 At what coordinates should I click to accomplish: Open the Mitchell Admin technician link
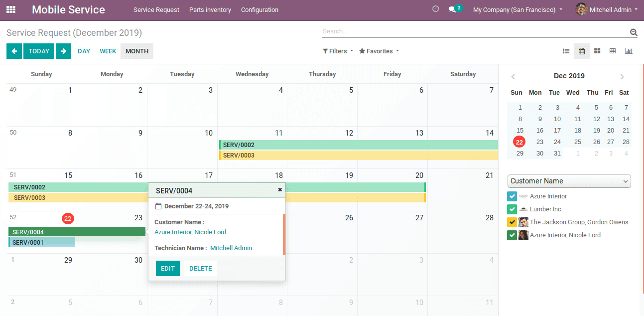[x=231, y=248]
